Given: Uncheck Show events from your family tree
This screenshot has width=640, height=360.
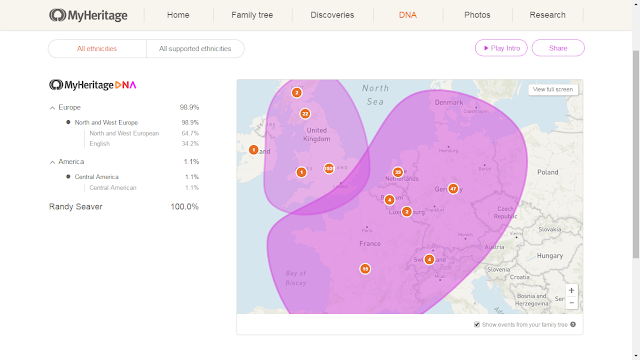Looking at the screenshot, I should point(477,324).
